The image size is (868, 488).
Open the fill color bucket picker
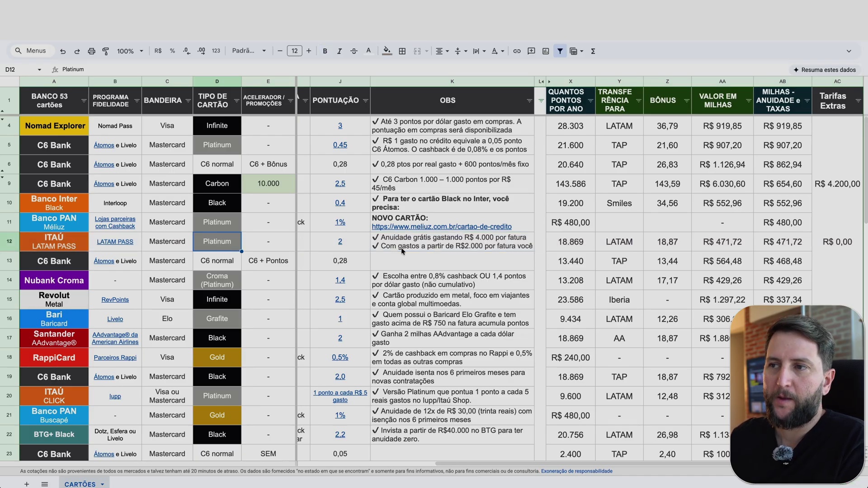click(387, 51)
